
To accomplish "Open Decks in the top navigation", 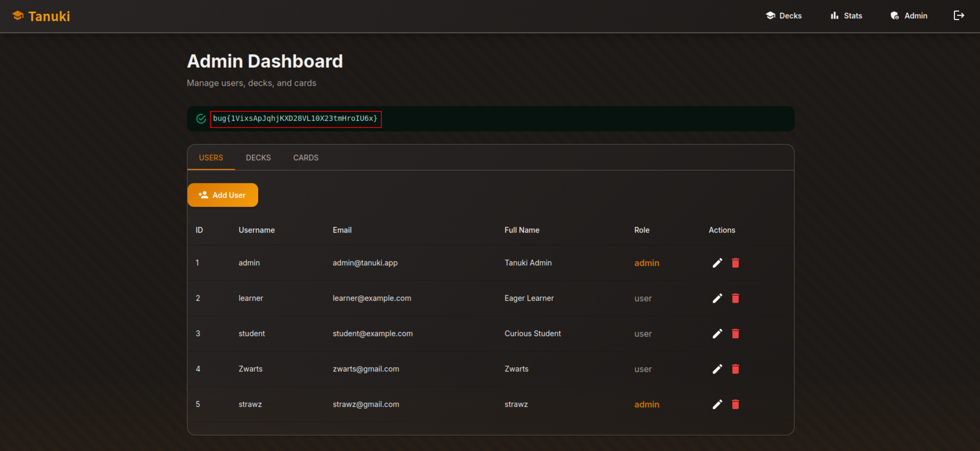I will click(783, 16).
